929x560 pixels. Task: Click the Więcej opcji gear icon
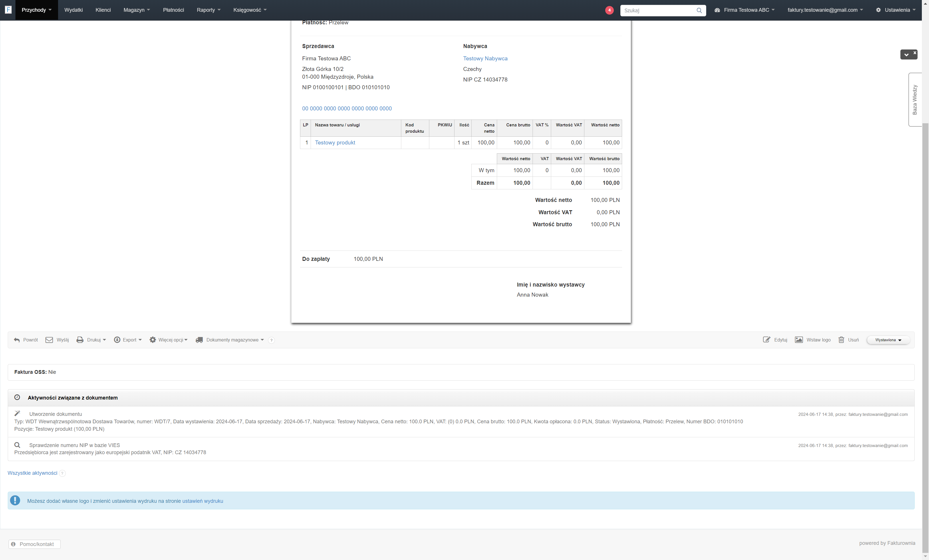point(153,340)
